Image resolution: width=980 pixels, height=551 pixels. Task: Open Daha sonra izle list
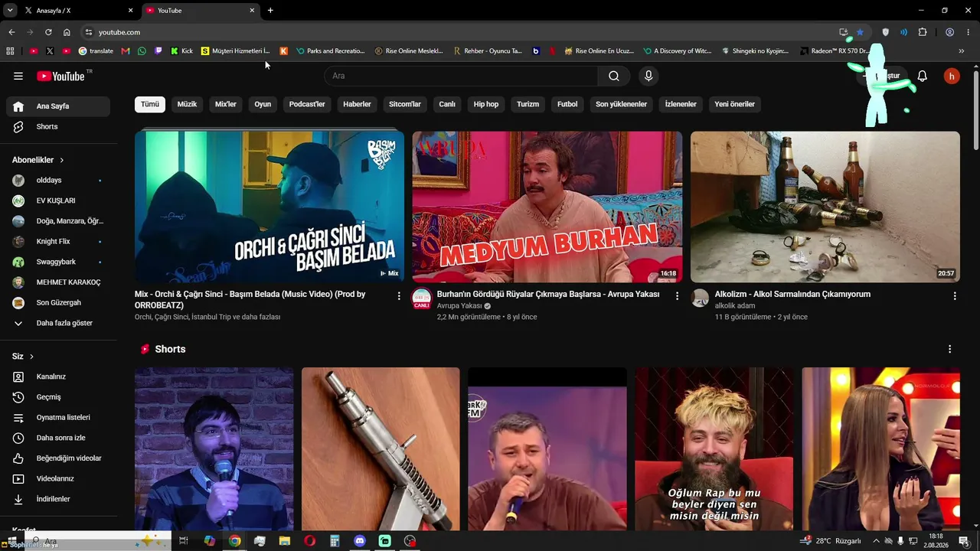click(x=58, y=438)
